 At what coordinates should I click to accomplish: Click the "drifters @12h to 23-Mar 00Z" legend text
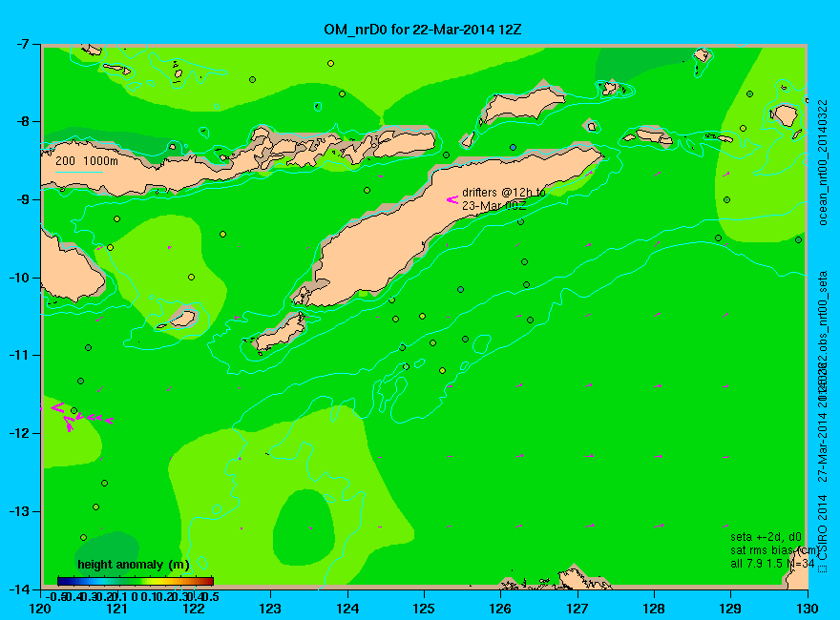tap(504, 198)
